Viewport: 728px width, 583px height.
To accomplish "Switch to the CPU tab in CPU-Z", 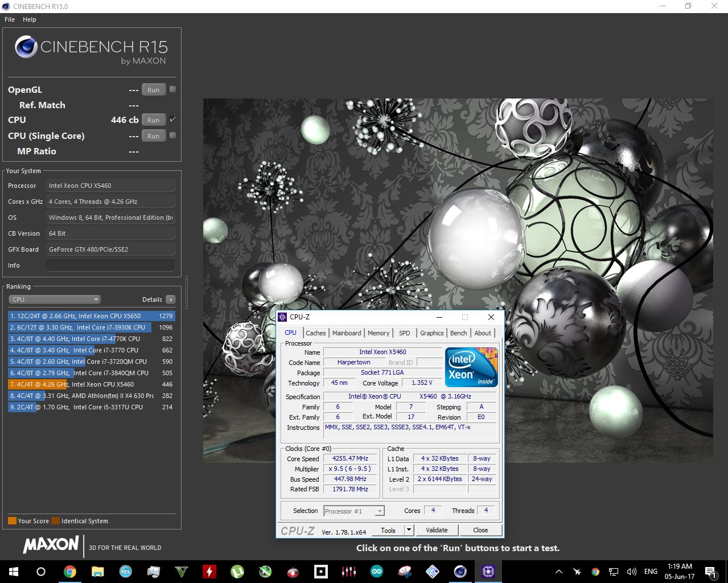I will tap(290, 332).
